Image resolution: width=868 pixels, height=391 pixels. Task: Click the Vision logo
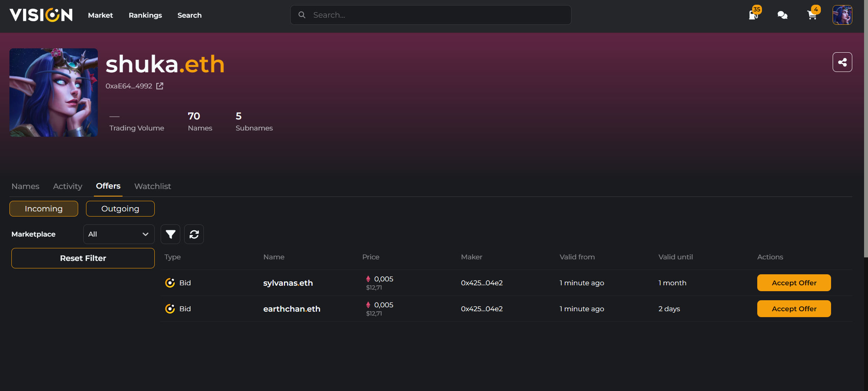click(x=41, y=15)
